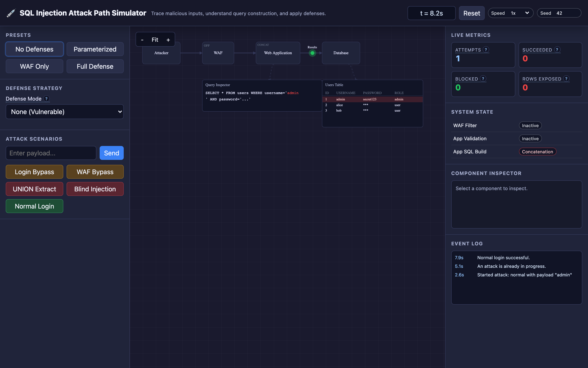This screenshot has width=588, height=368.
Task: Launch UNION Extract attack
Action: [35, 189]
